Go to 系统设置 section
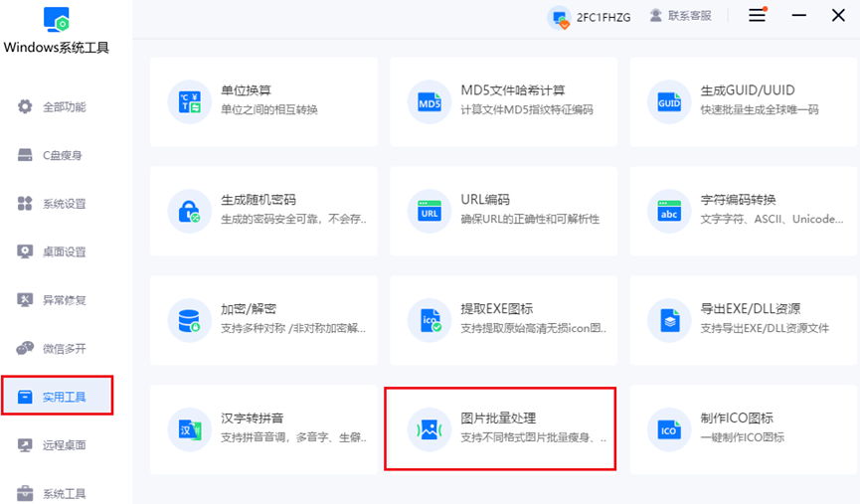This screenshot has height=504, width=860. tap(65, 204)
